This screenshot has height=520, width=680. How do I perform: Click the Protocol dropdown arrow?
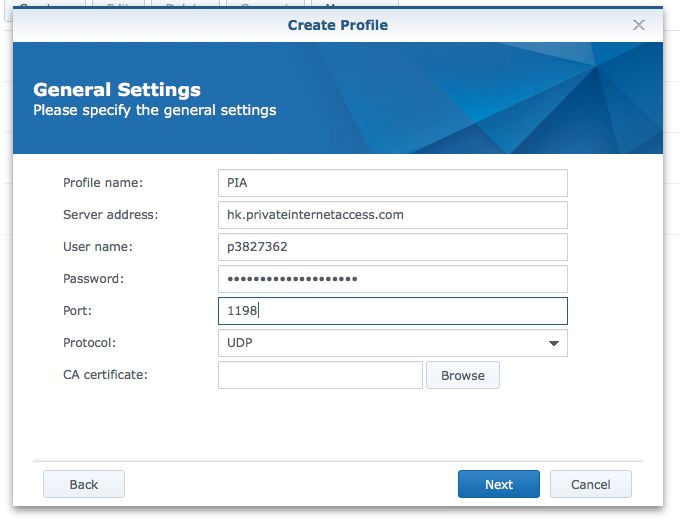click(x=553, y=343)
